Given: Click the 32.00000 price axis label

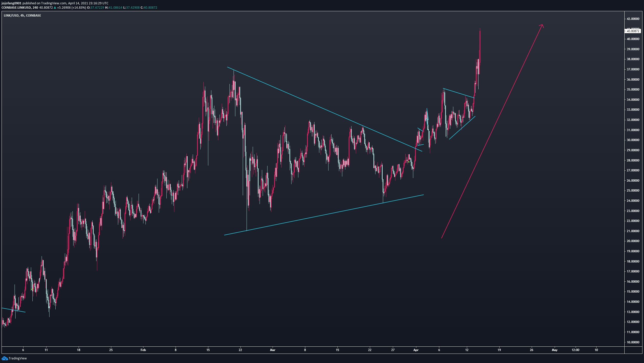Looking at the screenshot, I should click(x=633, y=120).
